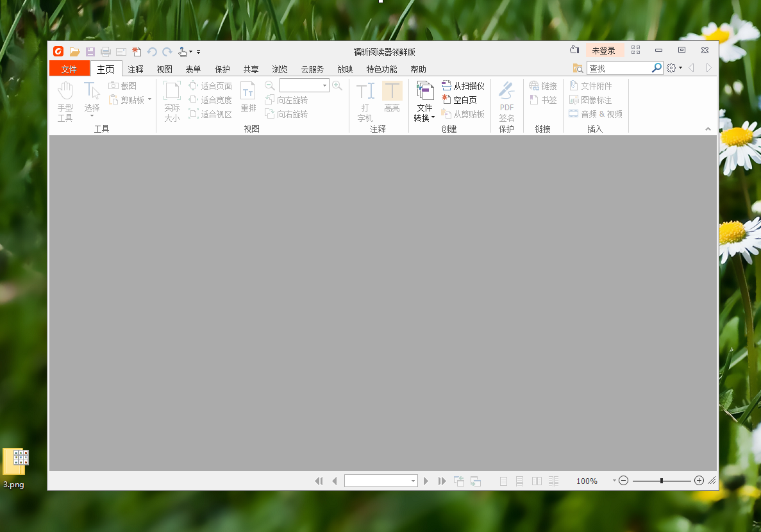Open the status bar zoom percentage dropdown
The height and width of the screenshot is (532, 761).
pyautogui.click(x=614, y=481)
